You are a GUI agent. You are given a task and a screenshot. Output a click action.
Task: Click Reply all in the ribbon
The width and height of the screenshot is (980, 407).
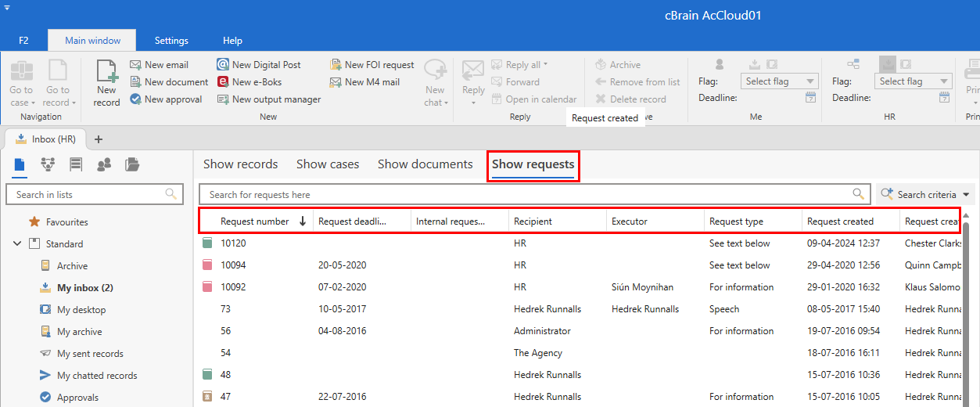[x=520, y=65]
